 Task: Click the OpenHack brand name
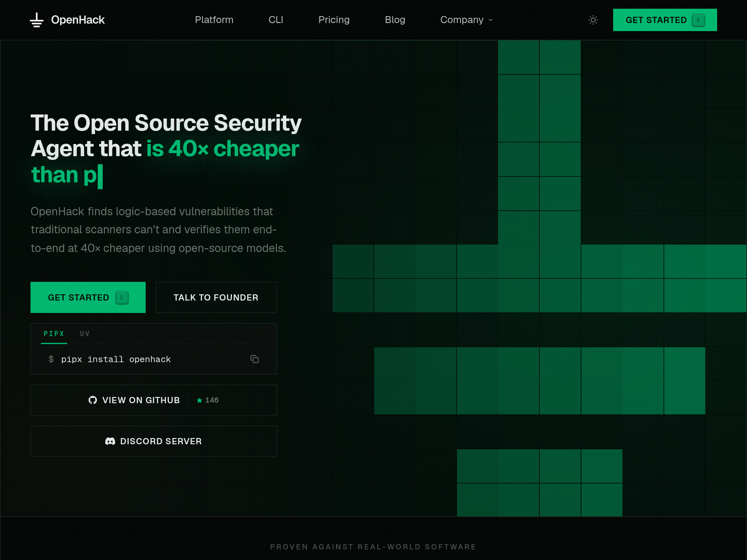tap(78, 20)
